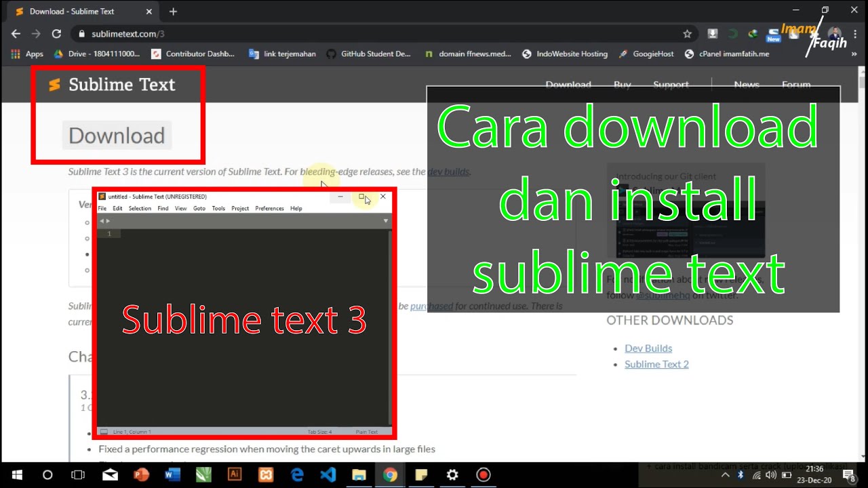Go forward using browser forward arrow

click(x=36, y=34)
